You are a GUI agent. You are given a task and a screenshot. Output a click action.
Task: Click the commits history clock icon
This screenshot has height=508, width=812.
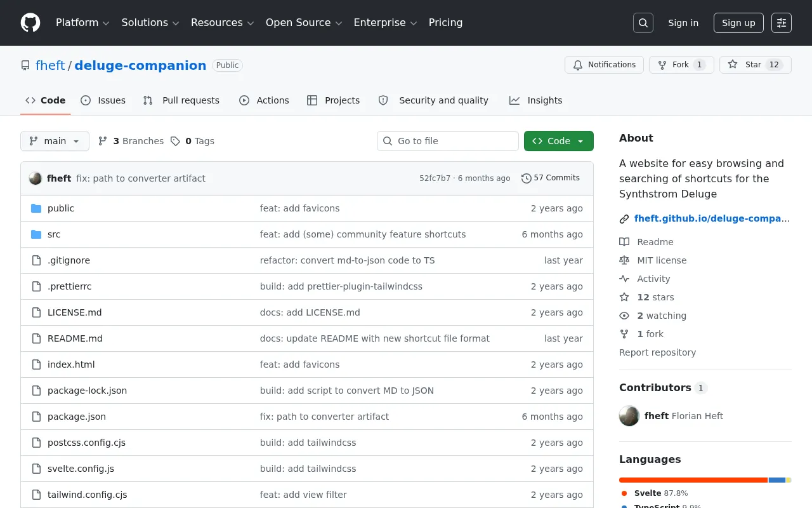(526, 178)
